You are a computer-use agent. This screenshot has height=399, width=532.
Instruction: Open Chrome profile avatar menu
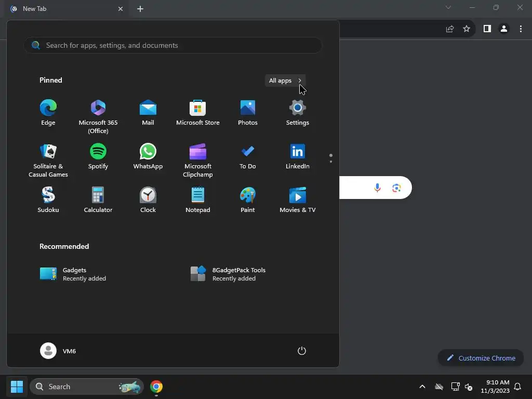[504, 29]
